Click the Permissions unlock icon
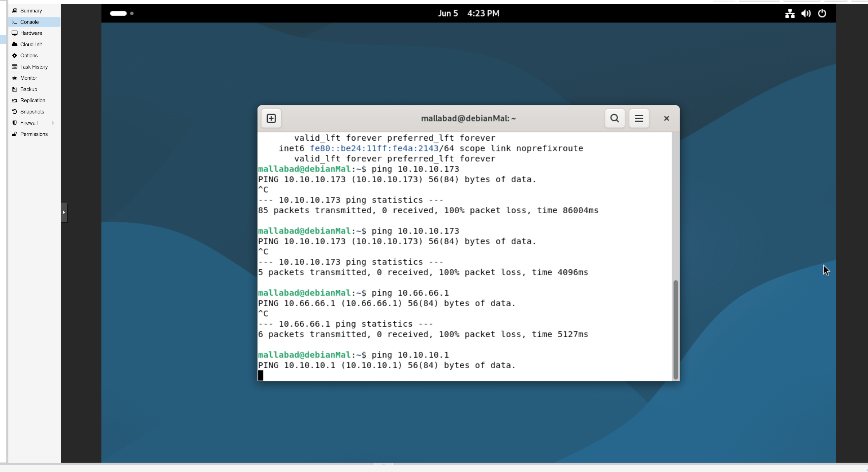Image resolution: width=868 pixels, height=472 pixels. (x=14, y=134)
